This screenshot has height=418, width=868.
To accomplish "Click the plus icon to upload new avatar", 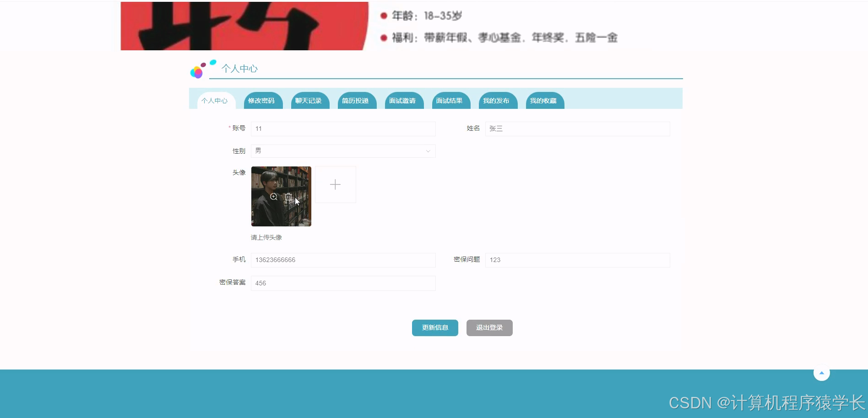I will coord(335,184).
